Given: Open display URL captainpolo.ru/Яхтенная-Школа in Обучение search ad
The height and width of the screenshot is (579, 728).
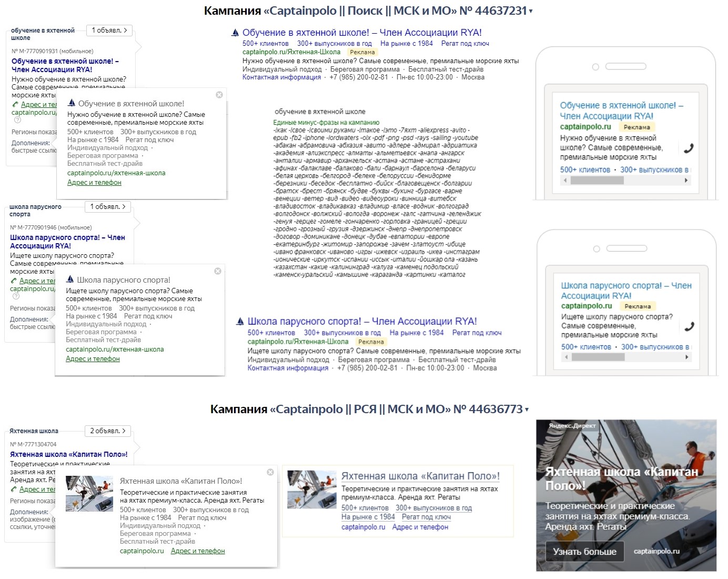Looking at the screenshot, I should coord(291,52).
